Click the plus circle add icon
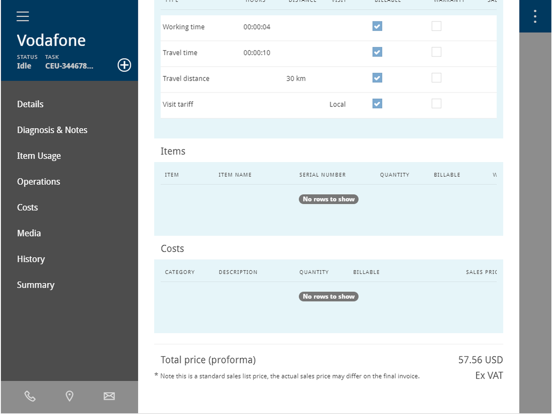The image size is (552, 414). pyautogui.click(x=124, y=65)
